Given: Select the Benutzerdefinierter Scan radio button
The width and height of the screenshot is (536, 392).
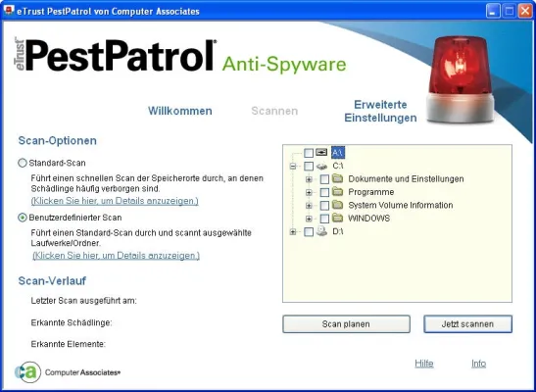Looking at the screenshot, I should click(23, 218).
